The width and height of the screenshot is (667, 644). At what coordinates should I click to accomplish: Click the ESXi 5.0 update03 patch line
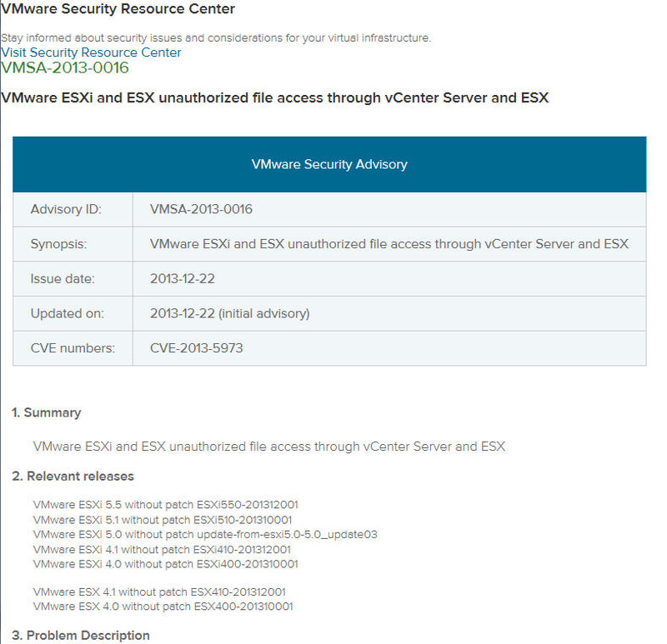pos(205,534)
